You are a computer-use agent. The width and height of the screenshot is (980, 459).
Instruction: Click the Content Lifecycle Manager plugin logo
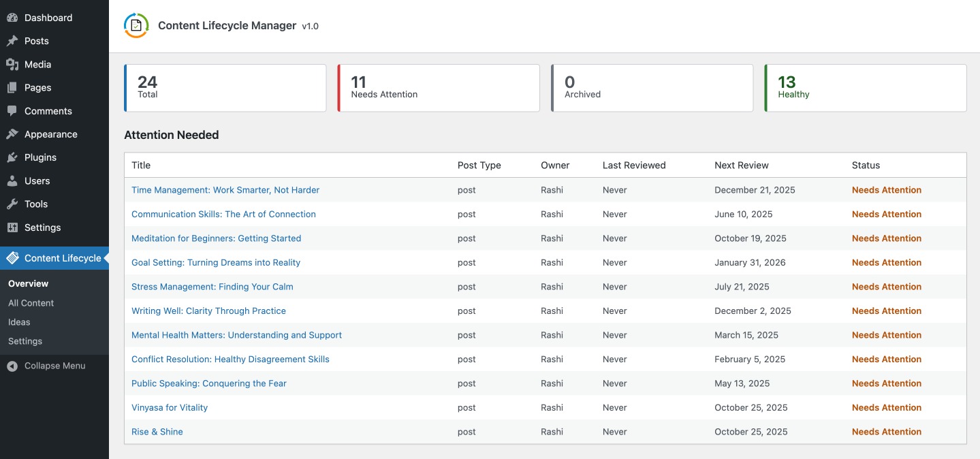coord(136,25)
